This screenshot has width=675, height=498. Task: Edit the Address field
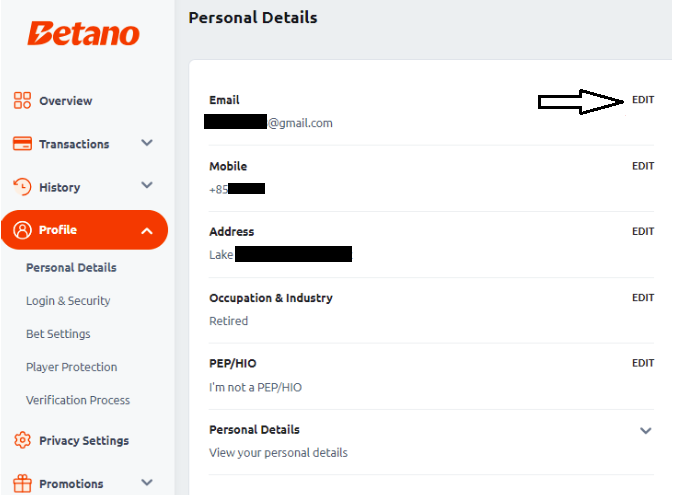[643, 232]
